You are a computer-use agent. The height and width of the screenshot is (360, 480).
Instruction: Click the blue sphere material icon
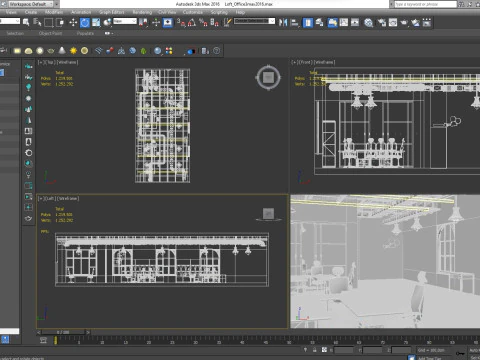pos(158,51)
